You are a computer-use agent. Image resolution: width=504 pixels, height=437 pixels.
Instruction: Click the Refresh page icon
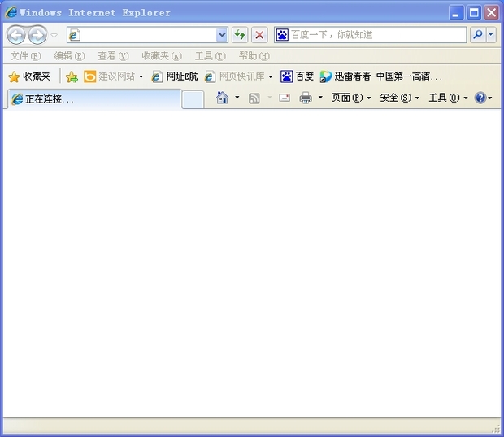point(240,35)
